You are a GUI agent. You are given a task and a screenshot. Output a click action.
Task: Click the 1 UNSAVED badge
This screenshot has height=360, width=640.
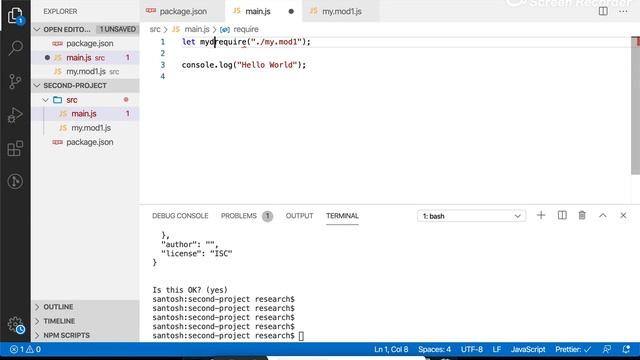(118, 29)
